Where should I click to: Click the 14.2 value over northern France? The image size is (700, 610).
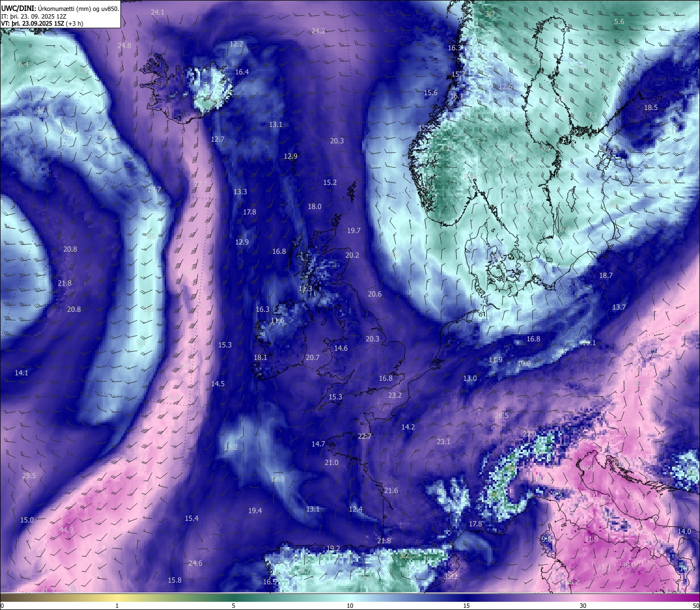[408, 427]
